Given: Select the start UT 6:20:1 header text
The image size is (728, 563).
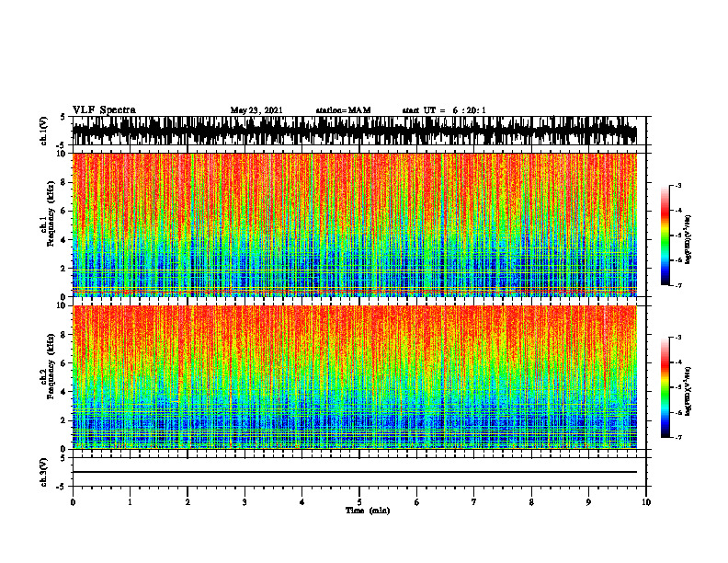Looking at the screenshot, I should coord(443,110).
